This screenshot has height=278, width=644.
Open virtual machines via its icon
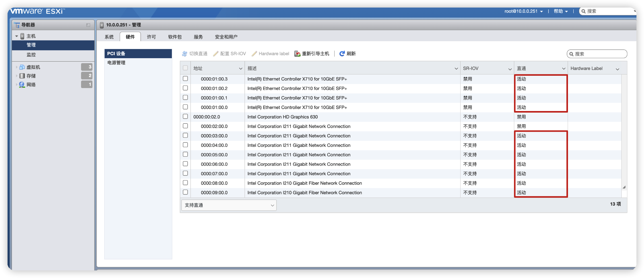click(22, 67)
